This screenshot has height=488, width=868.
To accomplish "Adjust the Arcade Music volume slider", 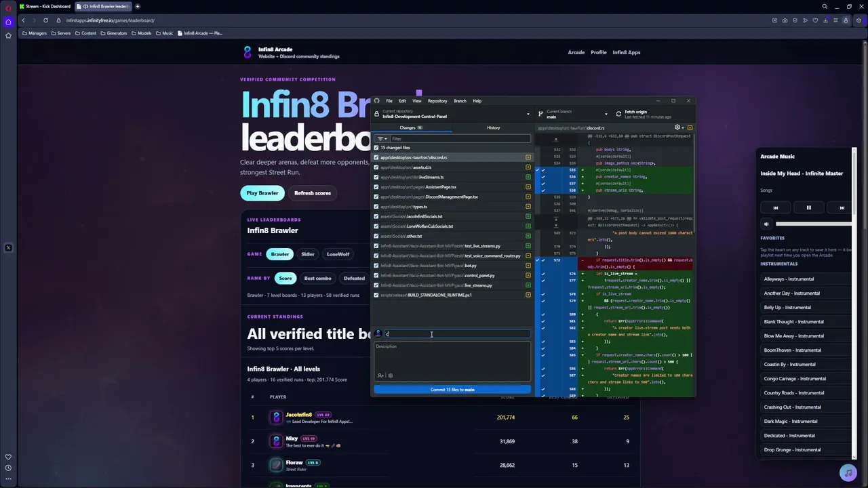I will coord(814,224).
